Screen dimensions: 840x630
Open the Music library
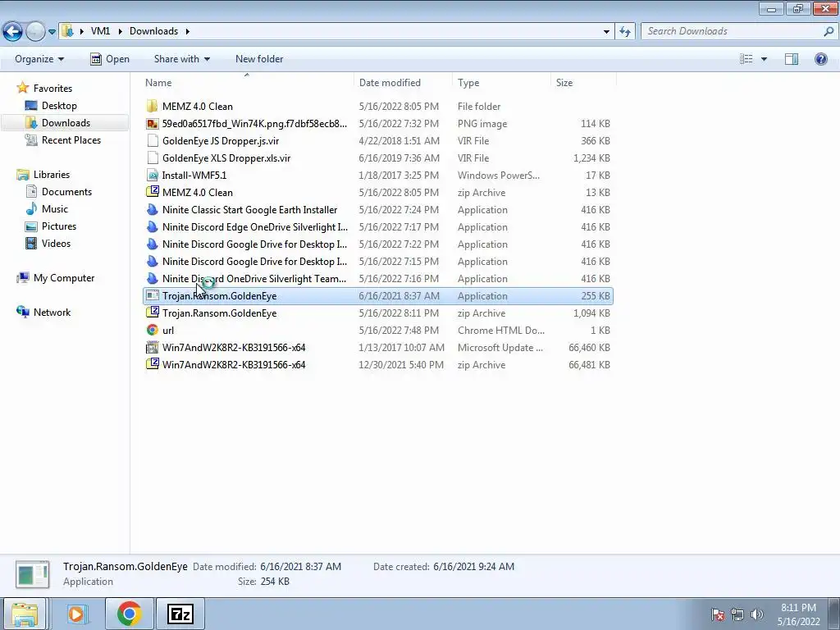(x=55, y=209)
